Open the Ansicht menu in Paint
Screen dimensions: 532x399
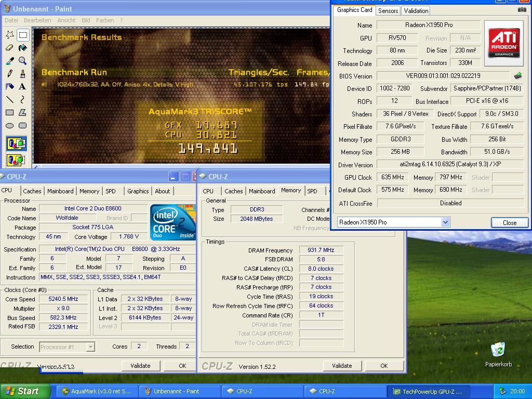coord(66,20)
